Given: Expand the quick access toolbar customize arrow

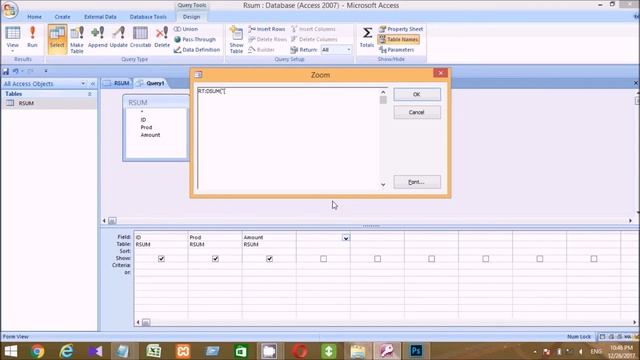Looking at the screenshot, I should coord(46,71).
